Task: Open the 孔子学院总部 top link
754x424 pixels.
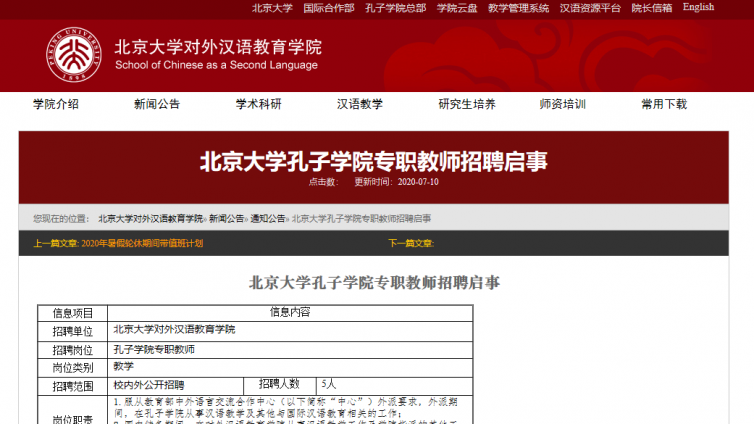Action: point(395,8)
